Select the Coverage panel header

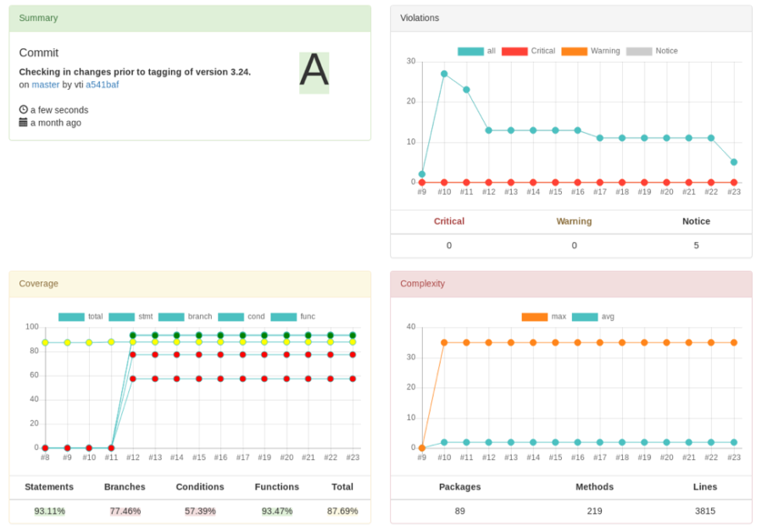pos(190,284)
